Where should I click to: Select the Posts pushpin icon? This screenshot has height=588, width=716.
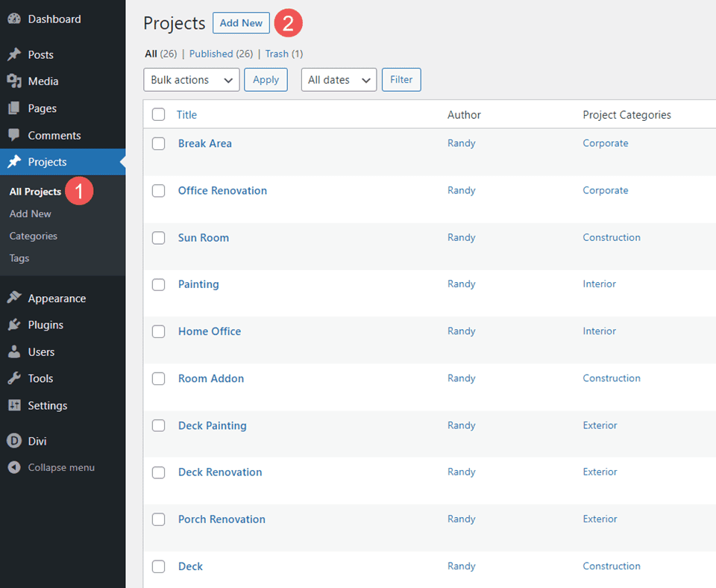click(x=15, y=54)
